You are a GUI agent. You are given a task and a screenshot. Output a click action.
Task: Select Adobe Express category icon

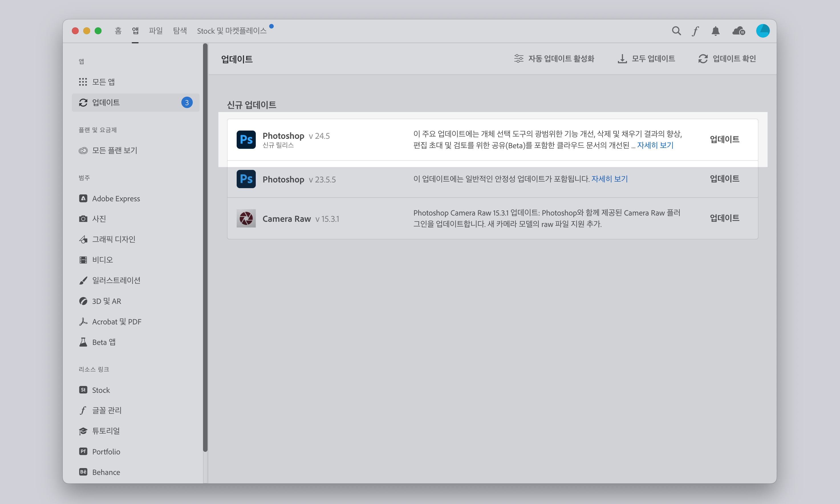83,198
